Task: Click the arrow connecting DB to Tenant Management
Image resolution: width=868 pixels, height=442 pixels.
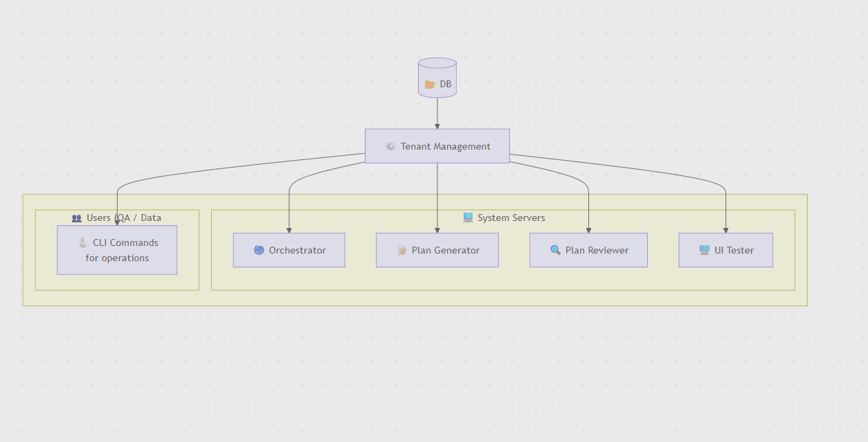Action: [437, 112]
